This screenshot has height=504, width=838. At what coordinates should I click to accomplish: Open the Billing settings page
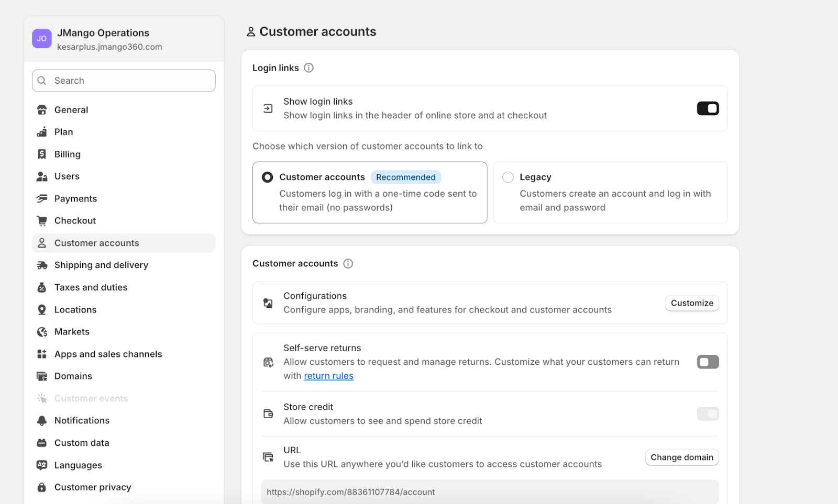tap(68, 154)
